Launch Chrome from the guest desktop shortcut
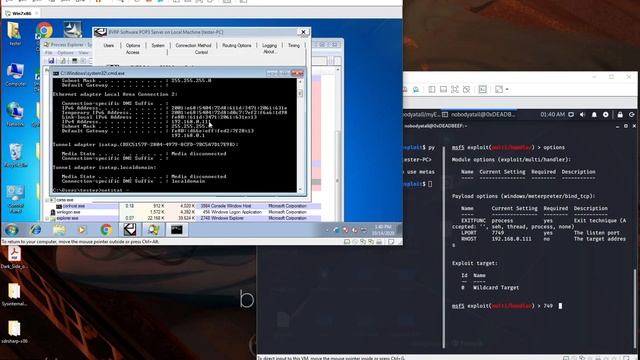 pos(44,32)
